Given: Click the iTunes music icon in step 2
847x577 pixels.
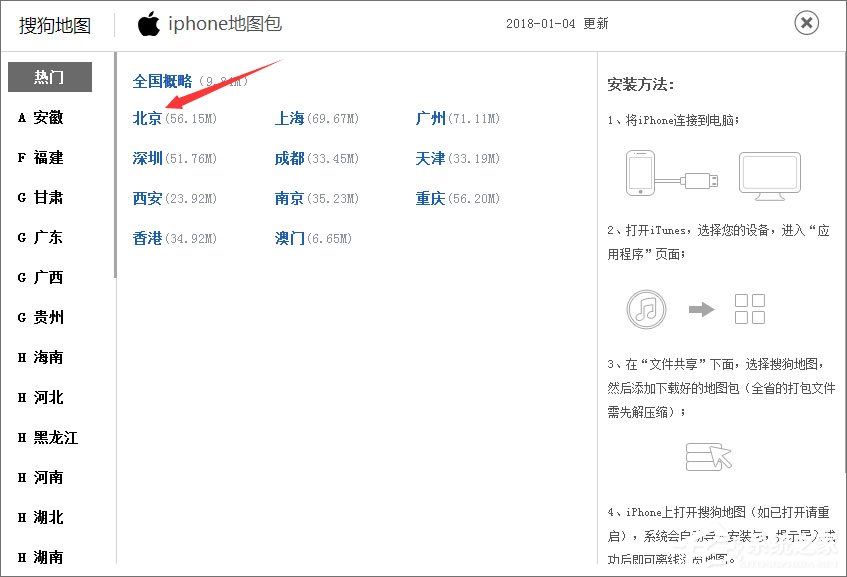Looking at the screenshot, I should point(646,309).
